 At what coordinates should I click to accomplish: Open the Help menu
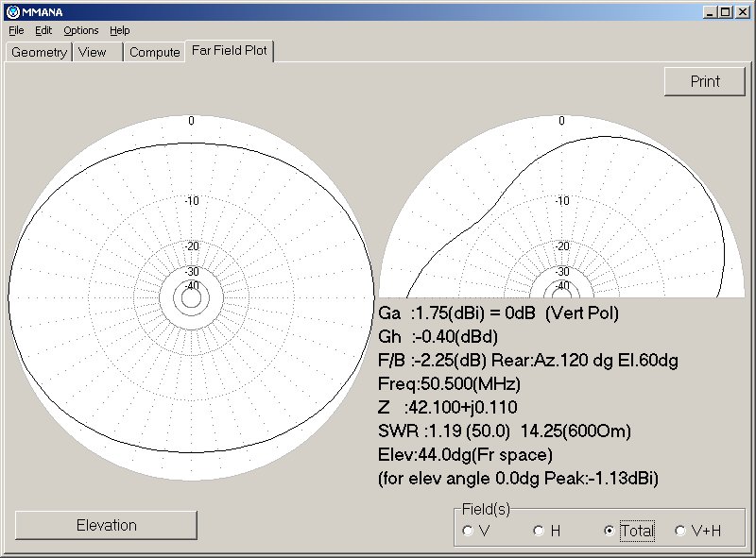(119, 29)
